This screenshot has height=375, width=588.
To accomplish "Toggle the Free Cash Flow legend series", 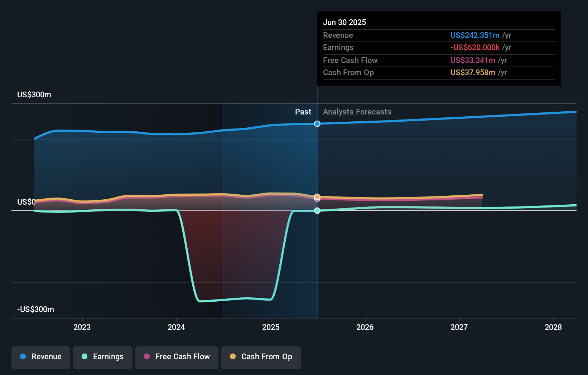I will coord(177,357).
